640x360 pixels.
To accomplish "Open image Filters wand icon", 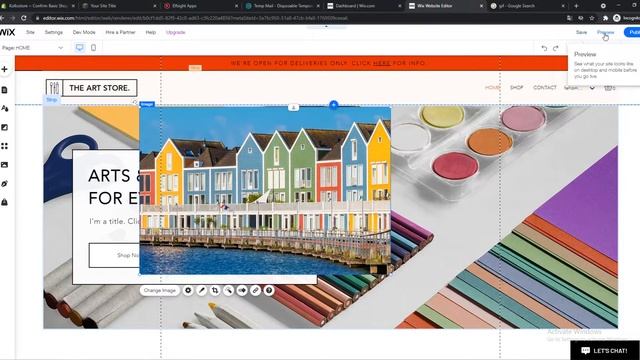I will tap(228, 290).
